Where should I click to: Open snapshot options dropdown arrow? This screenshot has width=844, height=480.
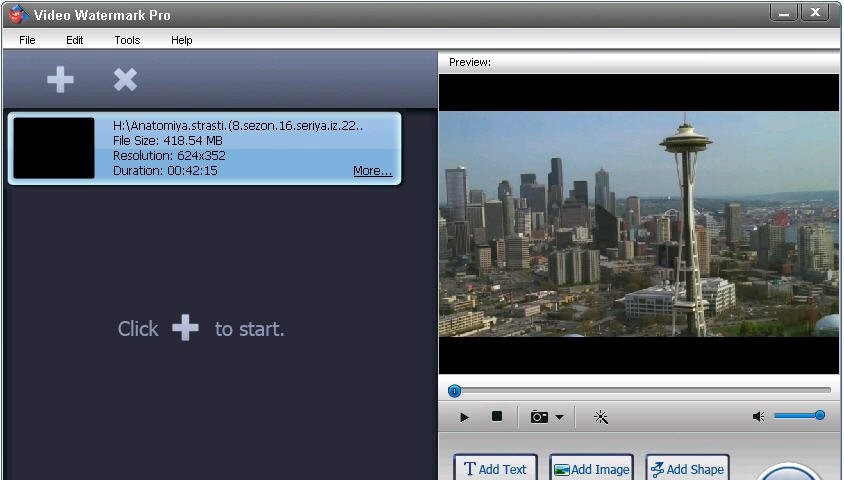[x=560, y=417]
